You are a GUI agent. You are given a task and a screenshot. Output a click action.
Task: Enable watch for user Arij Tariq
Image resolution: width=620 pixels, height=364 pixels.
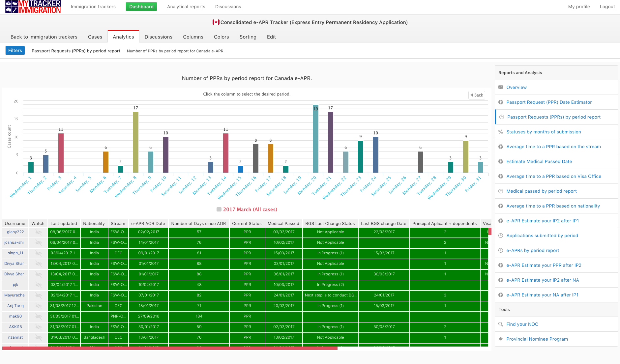click(39, 306)
